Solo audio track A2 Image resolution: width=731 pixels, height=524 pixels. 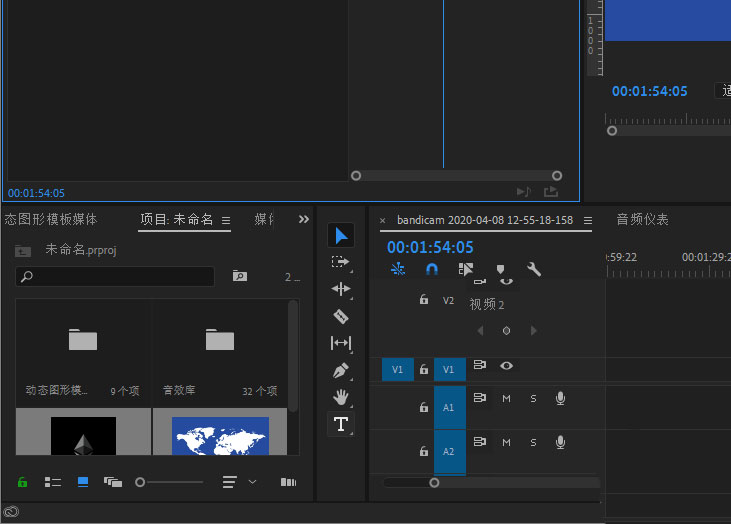coord(533,442)
